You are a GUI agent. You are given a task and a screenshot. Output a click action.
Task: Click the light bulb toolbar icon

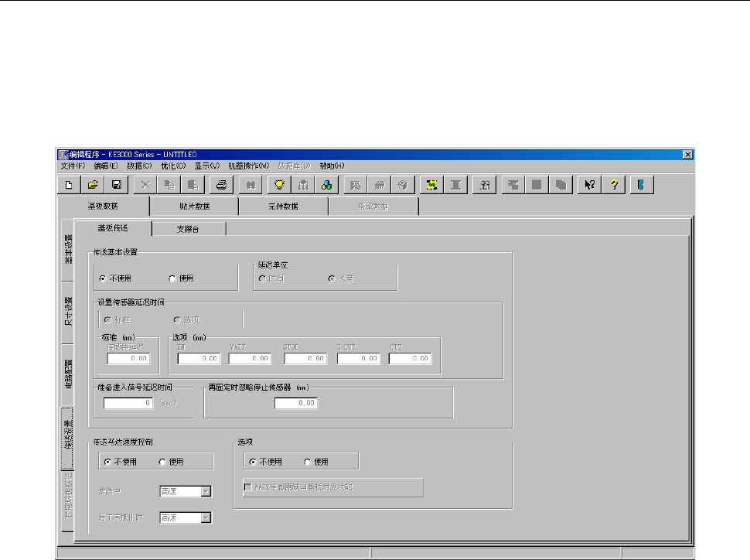[279, 185]
